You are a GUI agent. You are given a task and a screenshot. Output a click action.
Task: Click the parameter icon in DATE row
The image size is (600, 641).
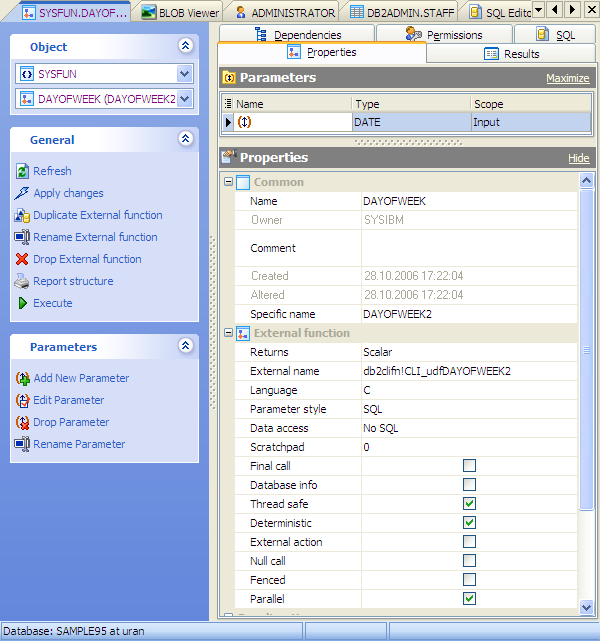[x=244, y=122]
